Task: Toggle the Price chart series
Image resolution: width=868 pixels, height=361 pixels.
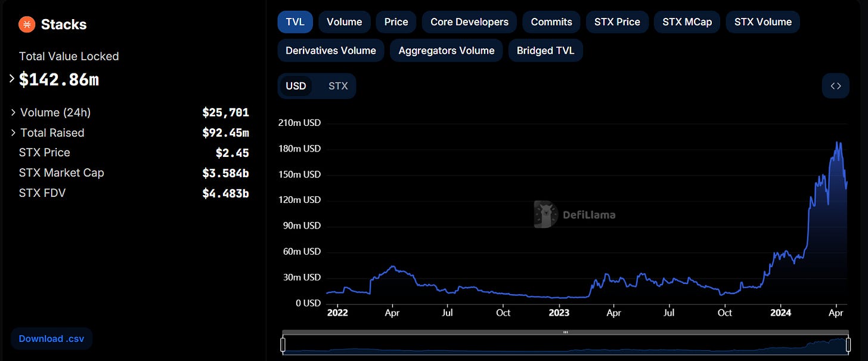Action: 396,22
